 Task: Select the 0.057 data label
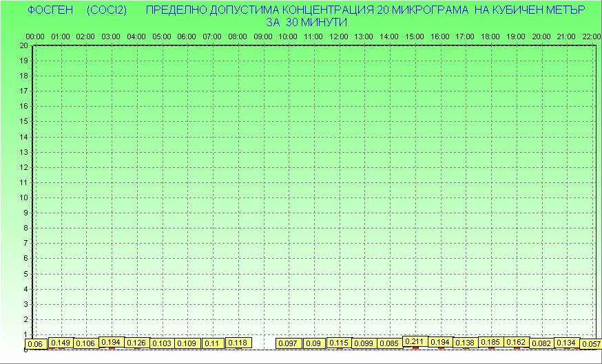click(591, 344)
